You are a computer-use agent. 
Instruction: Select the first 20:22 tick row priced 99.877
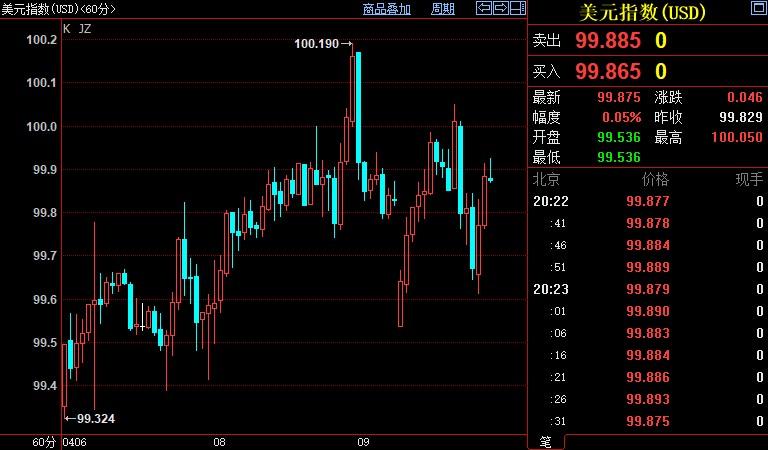[x=647, y=201]
